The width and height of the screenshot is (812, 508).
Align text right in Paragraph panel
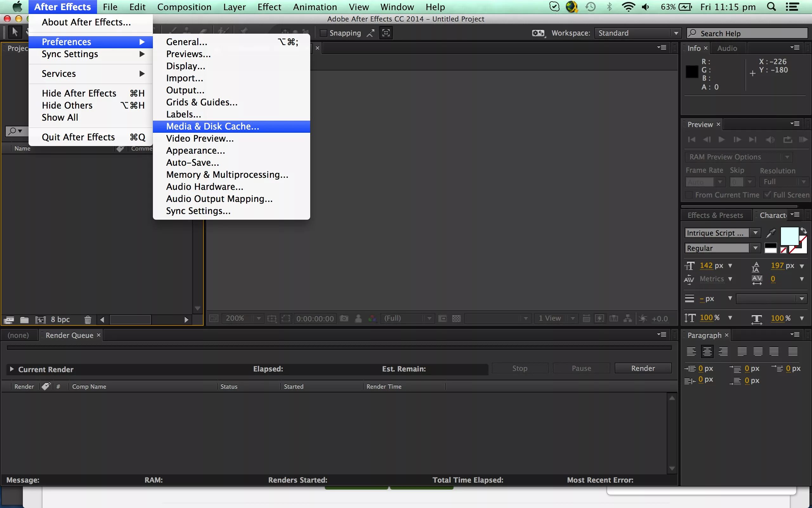coord(723,351)
